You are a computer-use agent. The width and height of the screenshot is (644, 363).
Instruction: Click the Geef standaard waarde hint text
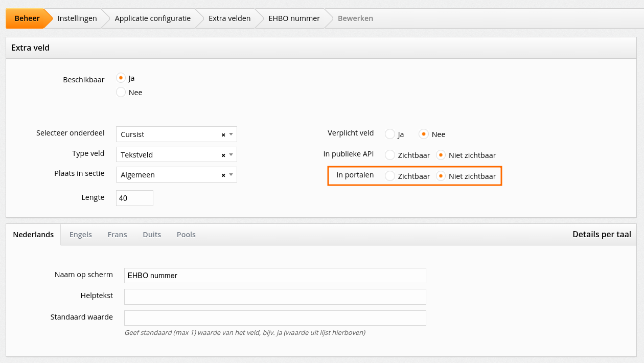(245, 333)
